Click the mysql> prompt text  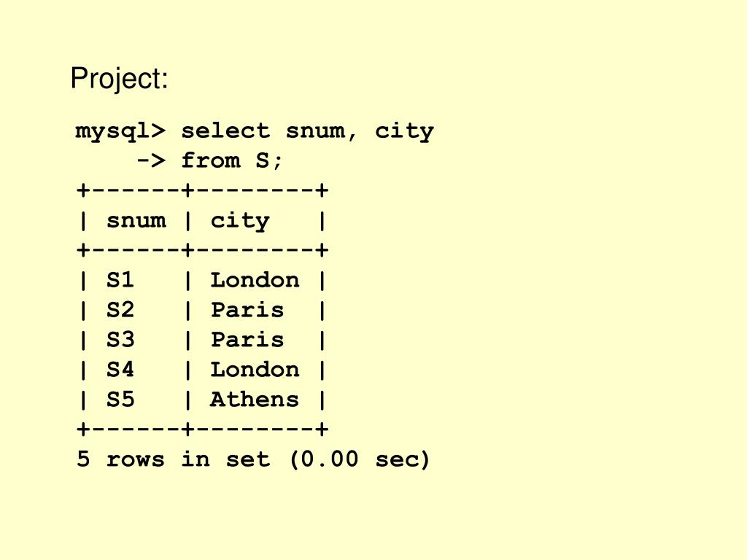[120, 131]
